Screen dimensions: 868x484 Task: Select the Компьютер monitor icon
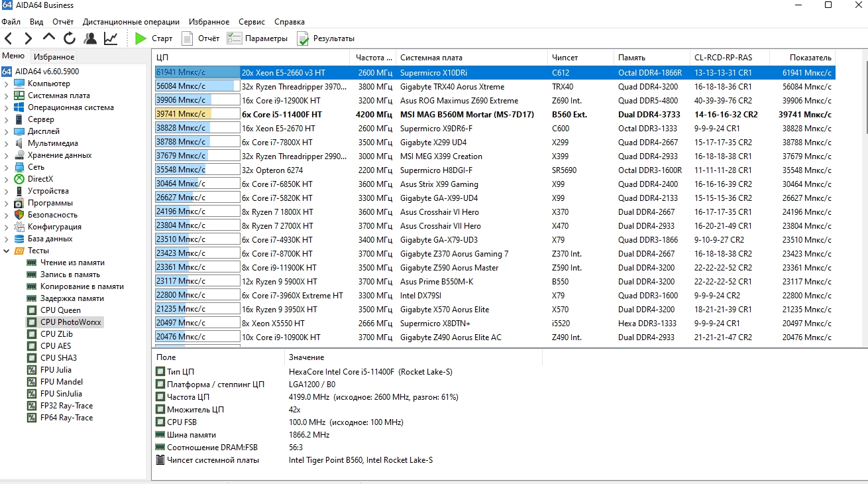point(19,84)
